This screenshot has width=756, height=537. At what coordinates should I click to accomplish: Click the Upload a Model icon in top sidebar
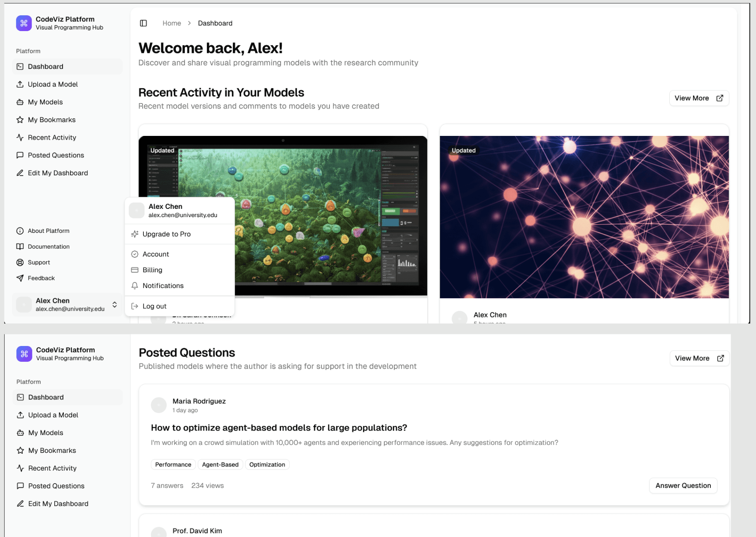coord(20,84)
